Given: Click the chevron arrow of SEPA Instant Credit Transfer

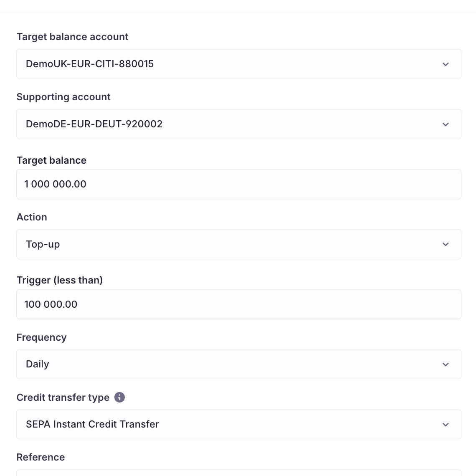Looking at the screenshot, I should (446, 424).
